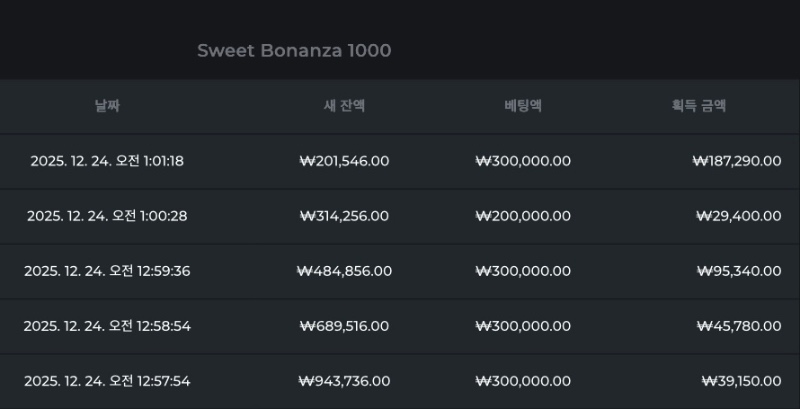Click the ₩689,516.00 balance cell
Viewport: 800px width, 409px height.
coord(344,326)
